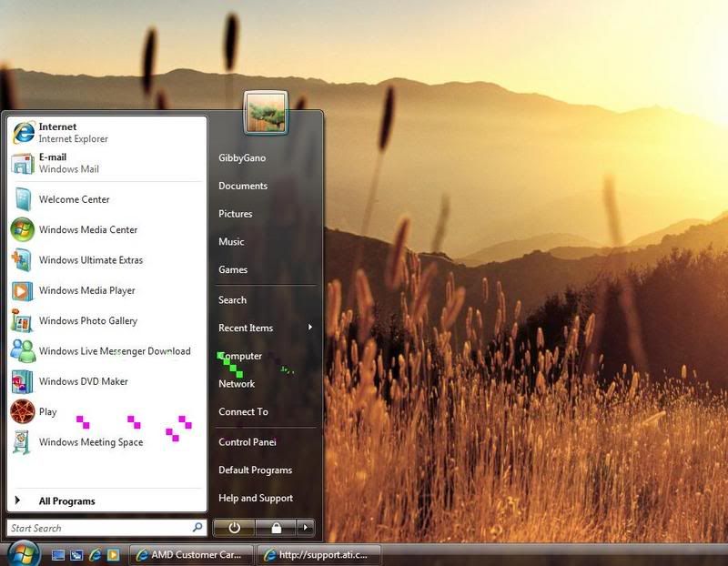This screenshot has width=728, height=566.
Task: Click the Internet Explorer icon in Start menu
Action: (24, 132)
